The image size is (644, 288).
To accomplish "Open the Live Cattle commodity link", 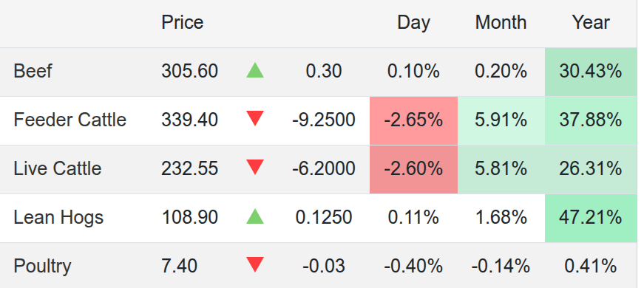I will (x=58, y=168).
